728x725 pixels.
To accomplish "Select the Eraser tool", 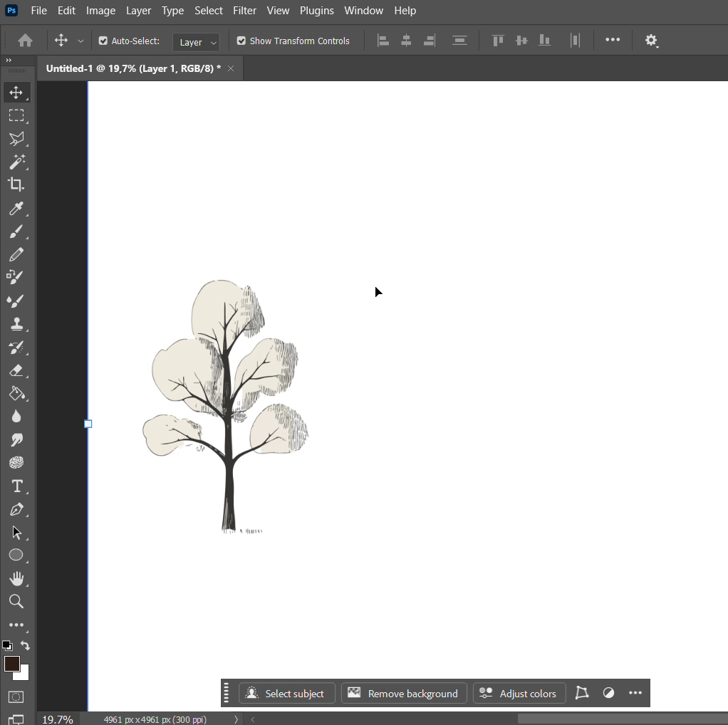I will click(x=16, y=370).
